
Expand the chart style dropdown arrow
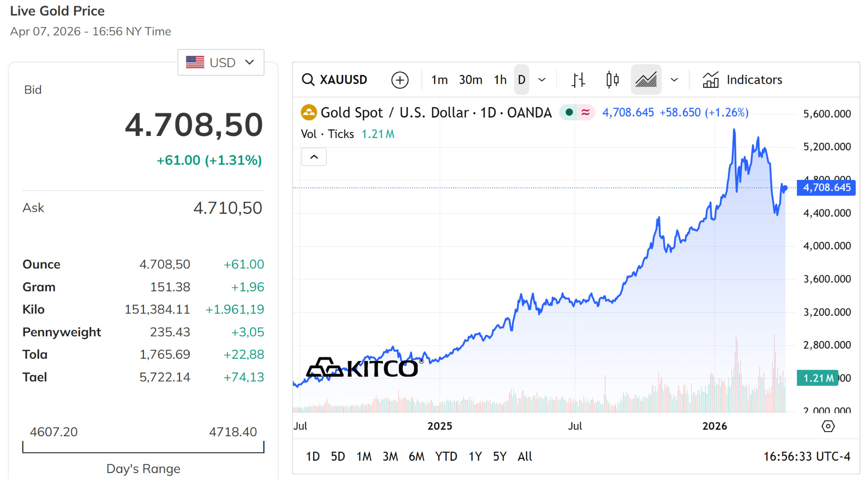(x=674, y=80)
